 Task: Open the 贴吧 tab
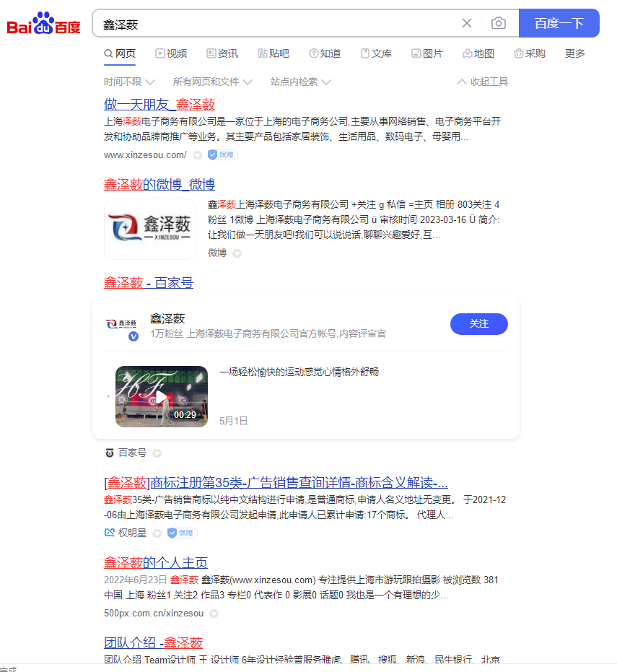[x=274, y=53]
